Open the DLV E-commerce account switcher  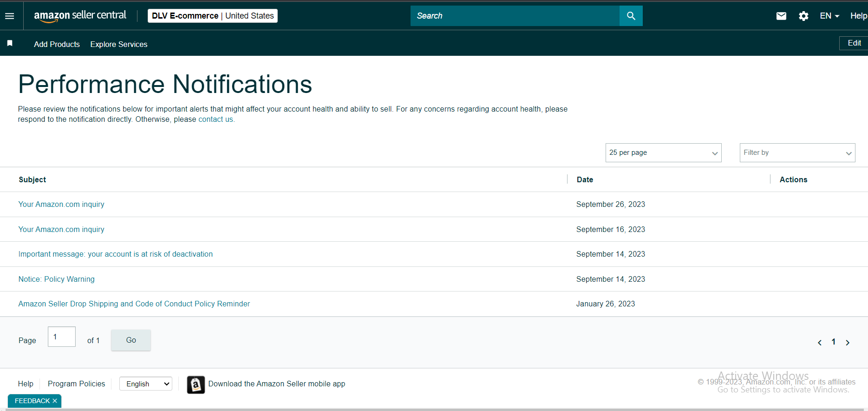213,16
